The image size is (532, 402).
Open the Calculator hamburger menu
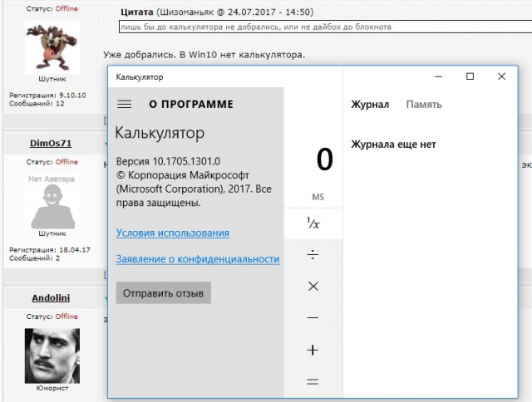(x=124, y=104)
